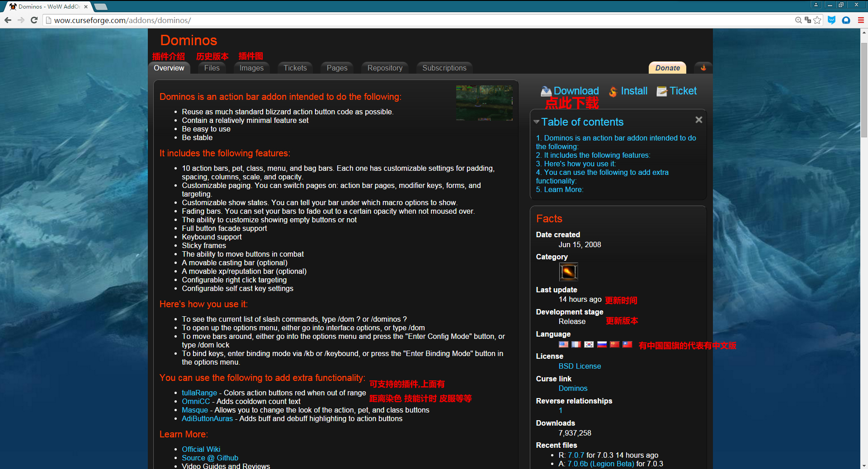Click the United States flag language icon

(563, 345)
